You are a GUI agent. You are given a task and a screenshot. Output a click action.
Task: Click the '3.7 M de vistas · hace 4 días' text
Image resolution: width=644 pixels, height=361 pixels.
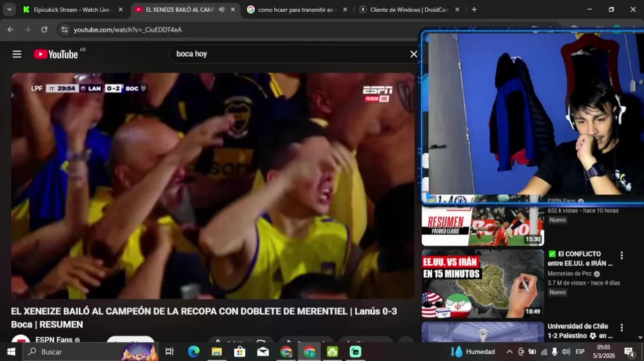coord(584,283)
